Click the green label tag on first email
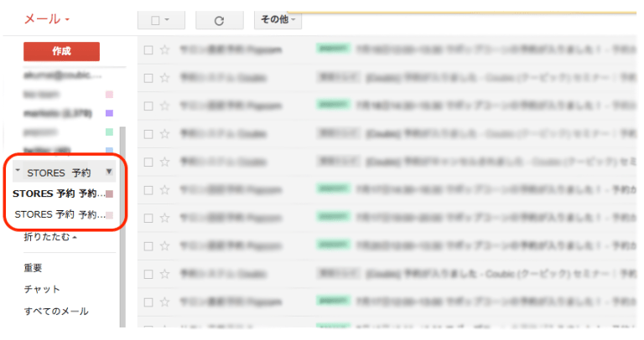Image resolution: width=644 pixels, height=340 pixels. [334, 49]
